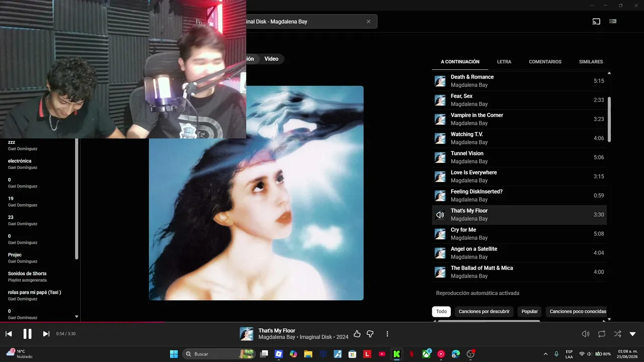Play Cry for Me from the queue

click(519, 234)
